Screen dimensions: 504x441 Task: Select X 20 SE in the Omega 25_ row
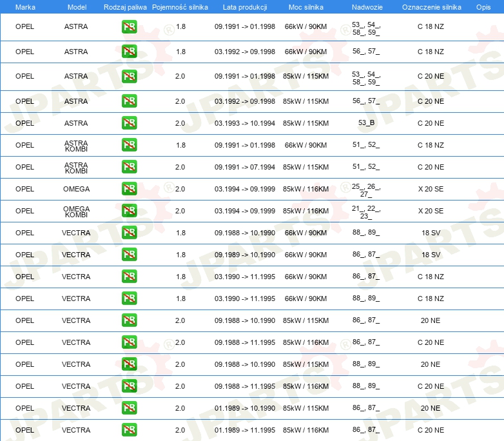pyautogui.click(x=431, y=189)
